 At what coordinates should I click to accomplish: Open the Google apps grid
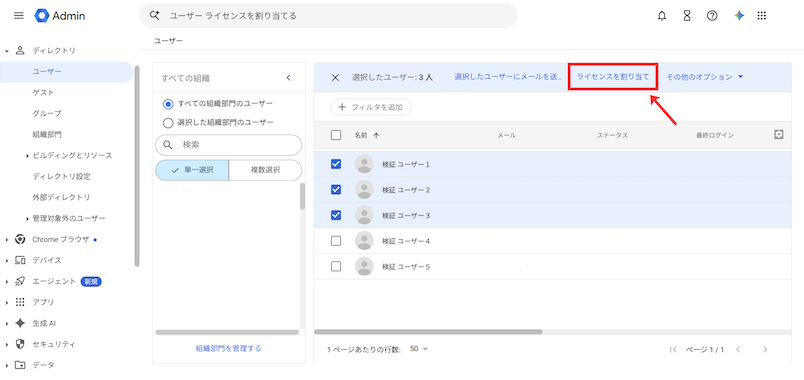(761, 16)
